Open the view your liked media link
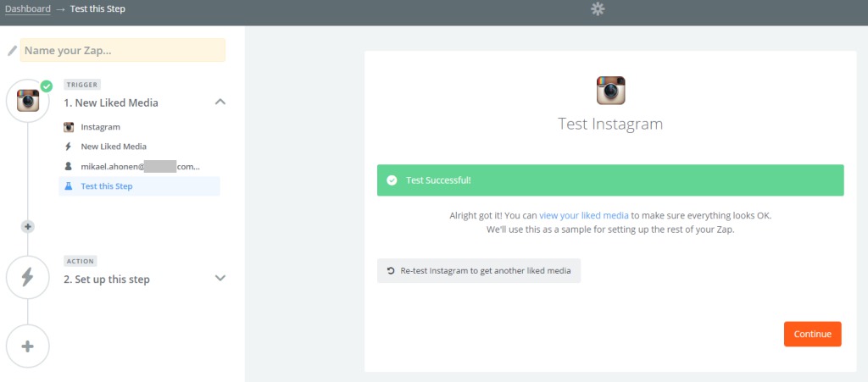The width and height of the screenshot is (868, 382). pyautogui.click(x=584, y=216)
